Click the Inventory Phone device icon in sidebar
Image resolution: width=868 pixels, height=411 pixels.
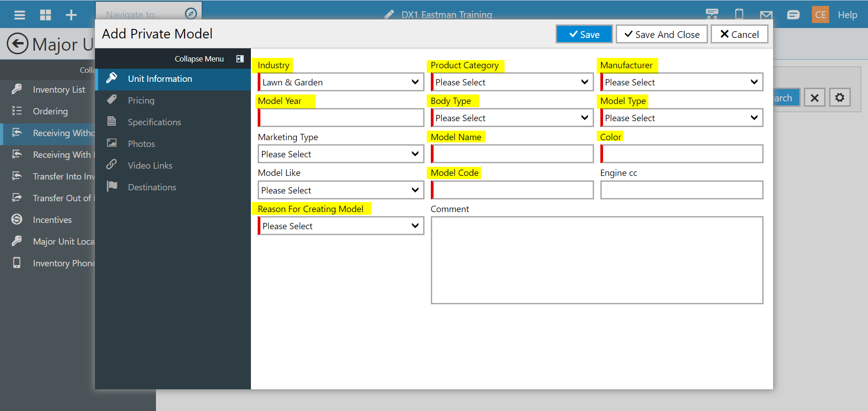17,263
